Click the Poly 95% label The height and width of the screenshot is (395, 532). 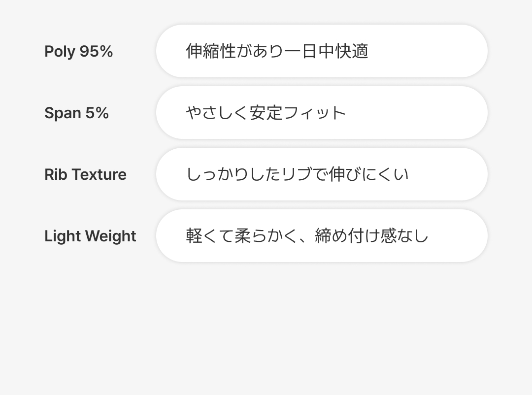tap(79, 52)
